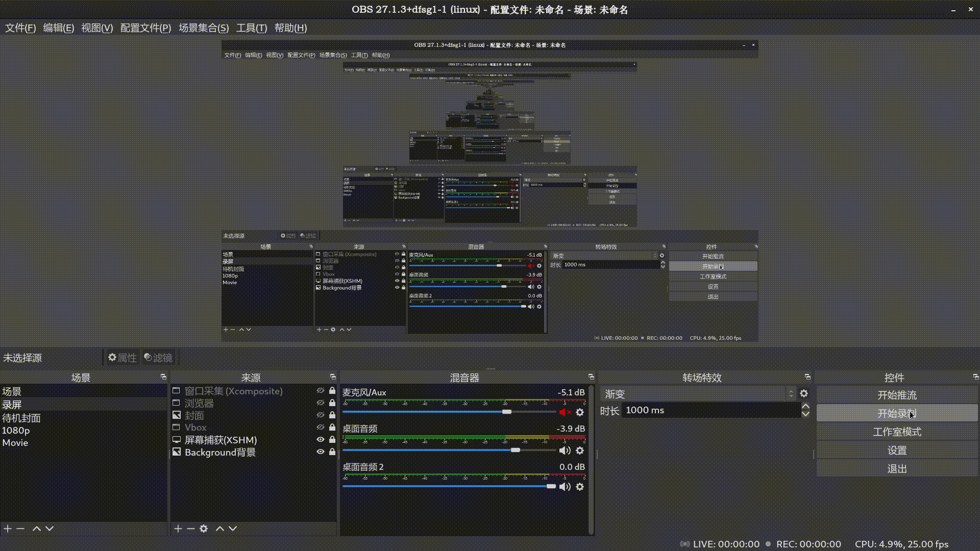Viewport: 980px width, 551px height.
Task: Move scene up arrow in Scenes panel
Action: 37,529
